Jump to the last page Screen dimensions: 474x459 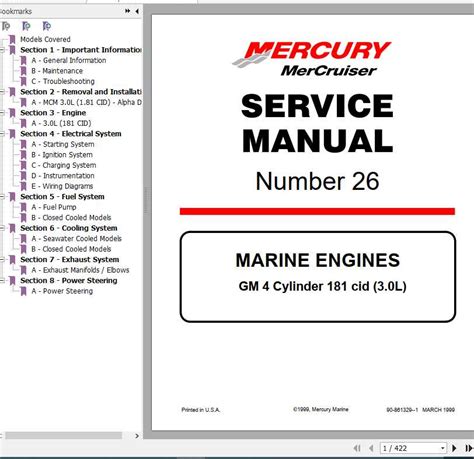[469, 448]
